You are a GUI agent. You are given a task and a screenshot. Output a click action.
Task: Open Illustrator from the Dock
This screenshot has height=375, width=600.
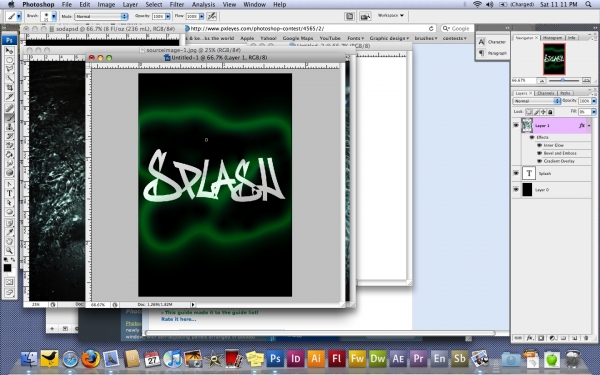point(316,359)
